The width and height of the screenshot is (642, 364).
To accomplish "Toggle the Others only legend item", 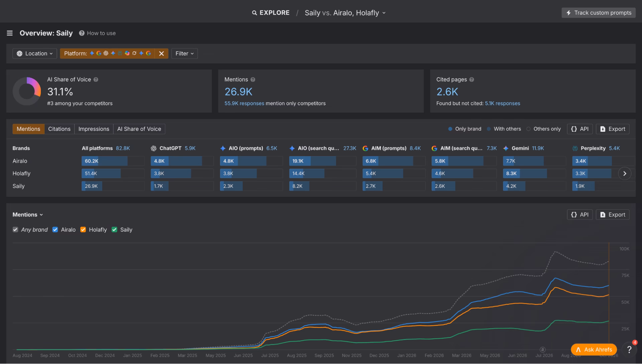I will click(x=544, y=129).
